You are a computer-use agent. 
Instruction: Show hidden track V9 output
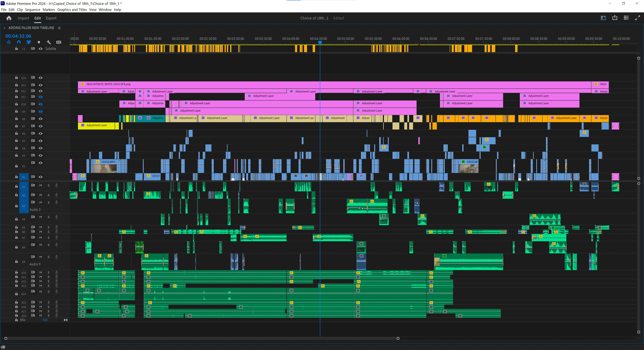[41, 111]
